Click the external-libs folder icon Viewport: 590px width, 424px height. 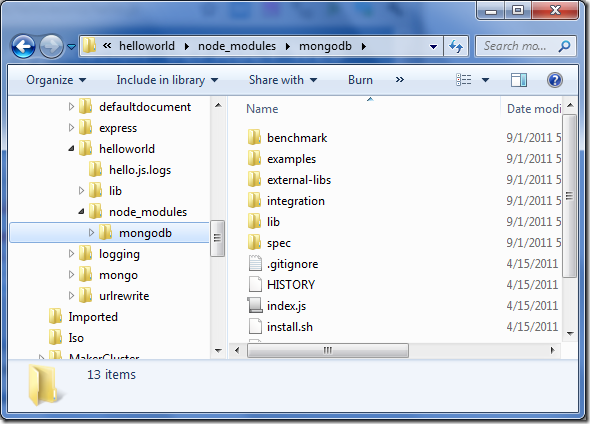click(255, 180)
